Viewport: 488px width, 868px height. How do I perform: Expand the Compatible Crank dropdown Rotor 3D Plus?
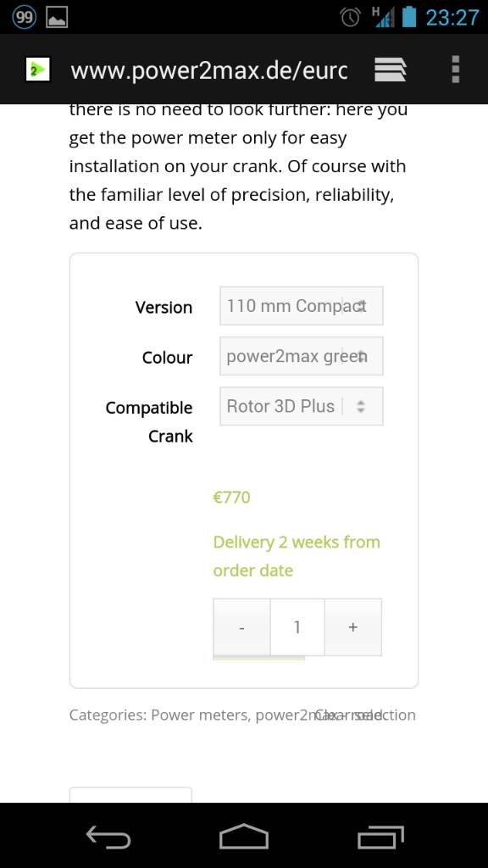(302, 406)
